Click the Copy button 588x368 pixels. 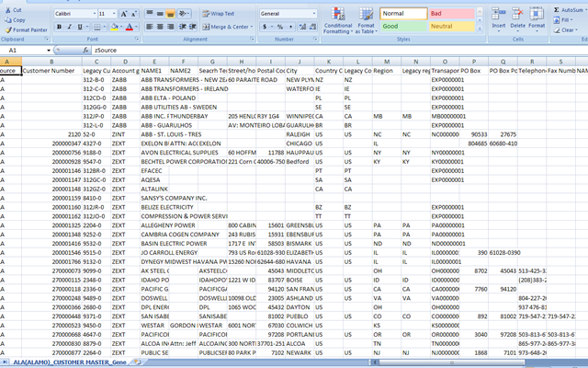[x=15, y=20]
